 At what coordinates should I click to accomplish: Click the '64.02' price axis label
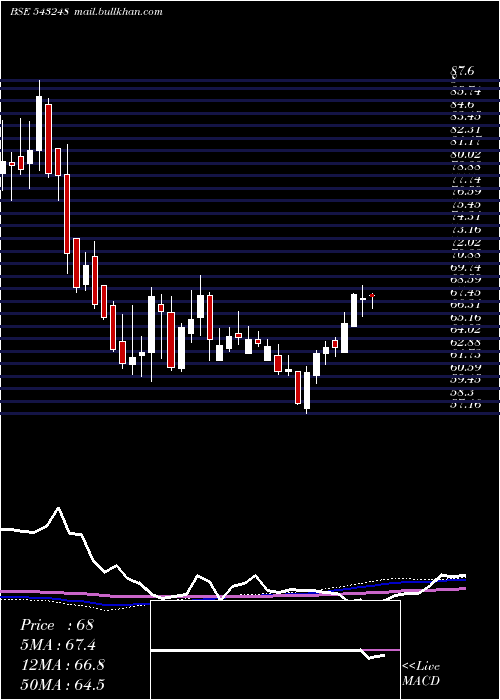tap(466, 330)
